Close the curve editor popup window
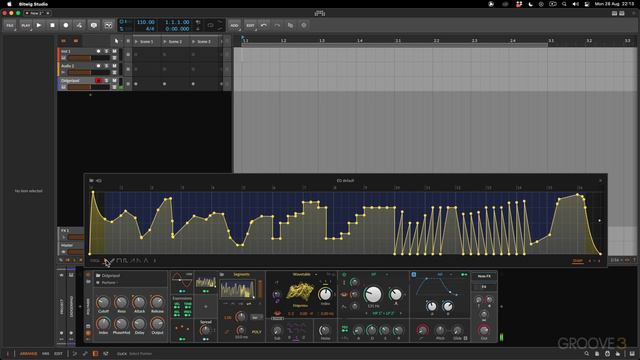This screenshot has height=360, width=640. pos(600,180)
